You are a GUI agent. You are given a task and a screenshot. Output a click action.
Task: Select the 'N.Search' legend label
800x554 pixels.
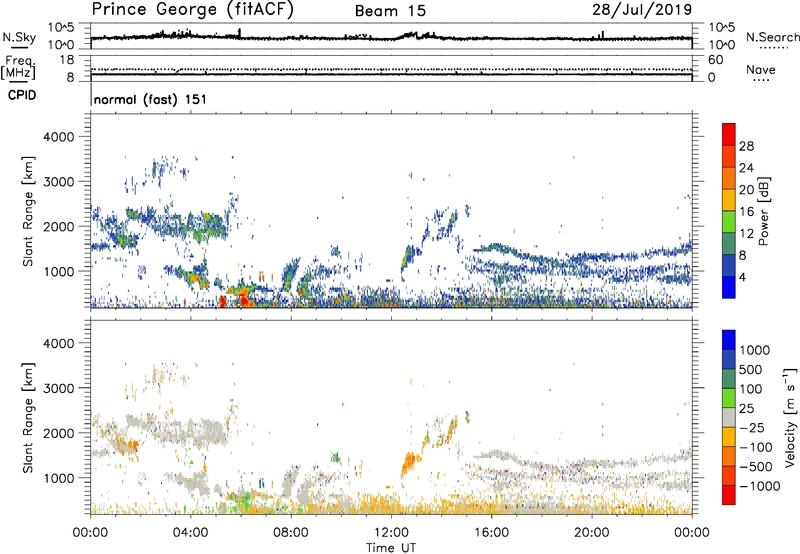click(773, 37)
